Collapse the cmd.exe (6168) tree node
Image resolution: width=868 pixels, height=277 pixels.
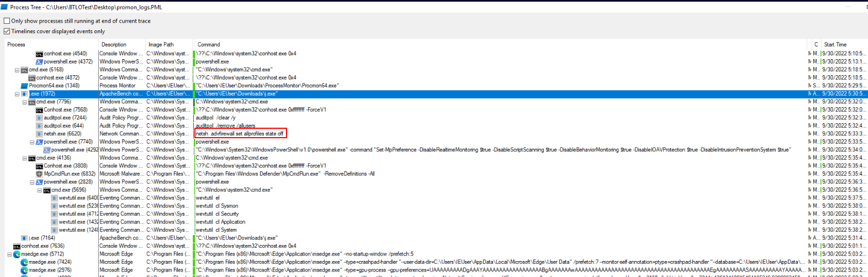coord(17,70)
